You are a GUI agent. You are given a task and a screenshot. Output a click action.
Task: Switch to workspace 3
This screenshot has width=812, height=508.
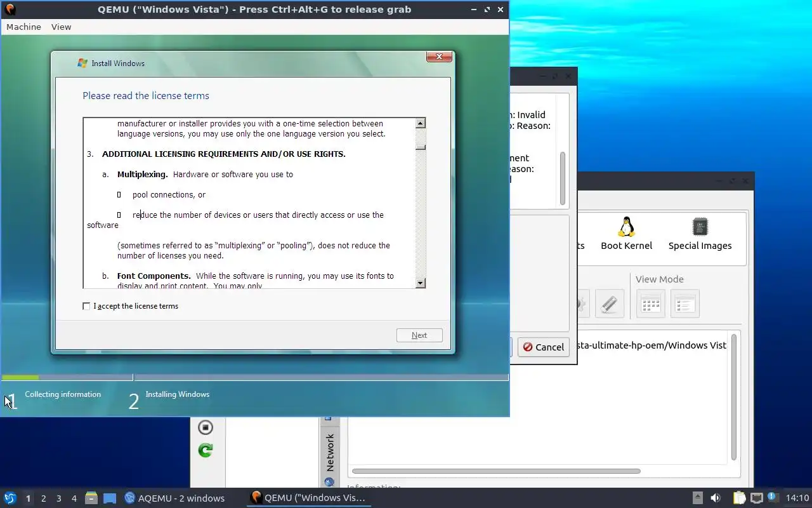58,498
